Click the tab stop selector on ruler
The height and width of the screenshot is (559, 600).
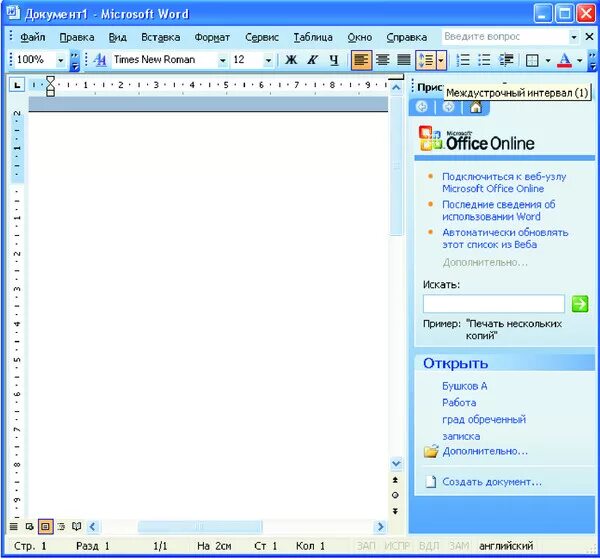point(17,85)
